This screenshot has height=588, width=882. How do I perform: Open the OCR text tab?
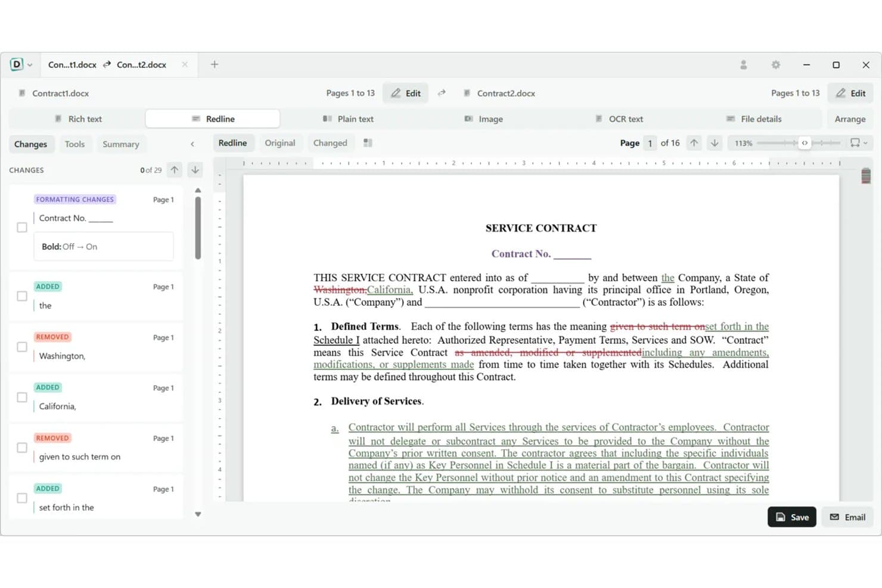click(x=619, y=119)
